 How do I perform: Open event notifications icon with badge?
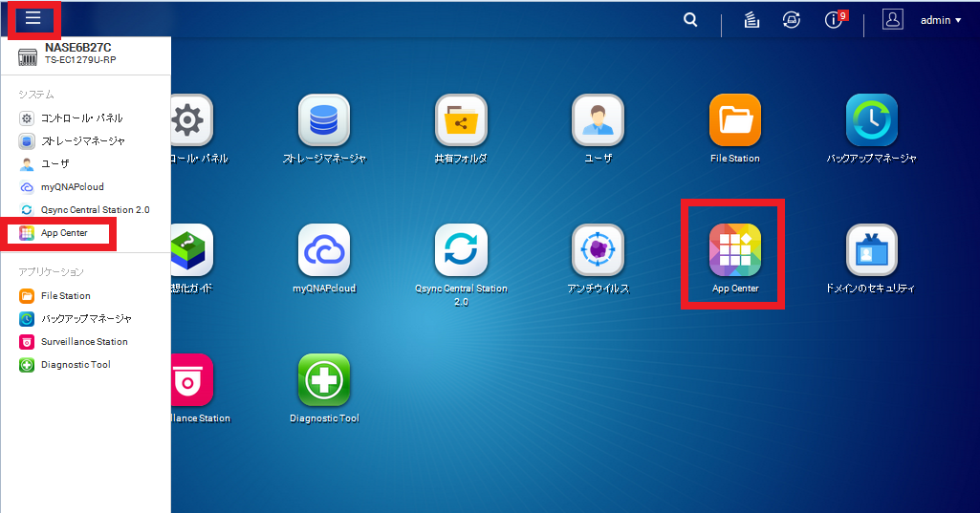(x=835, y=19)
